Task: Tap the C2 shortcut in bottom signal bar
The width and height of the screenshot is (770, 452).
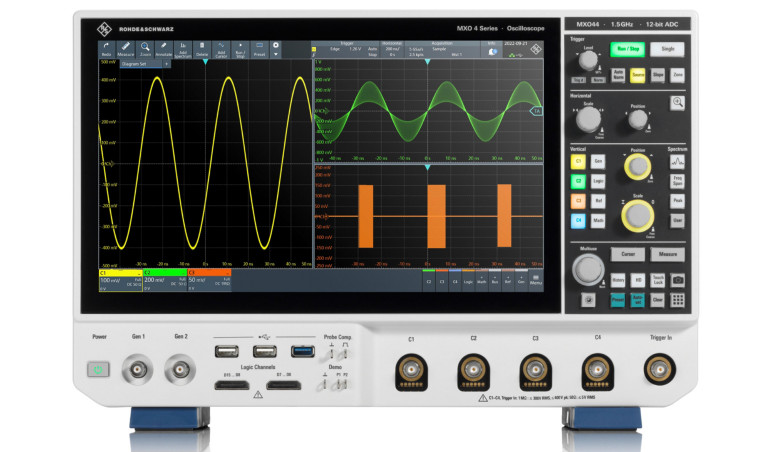Action: coord(429,281)
